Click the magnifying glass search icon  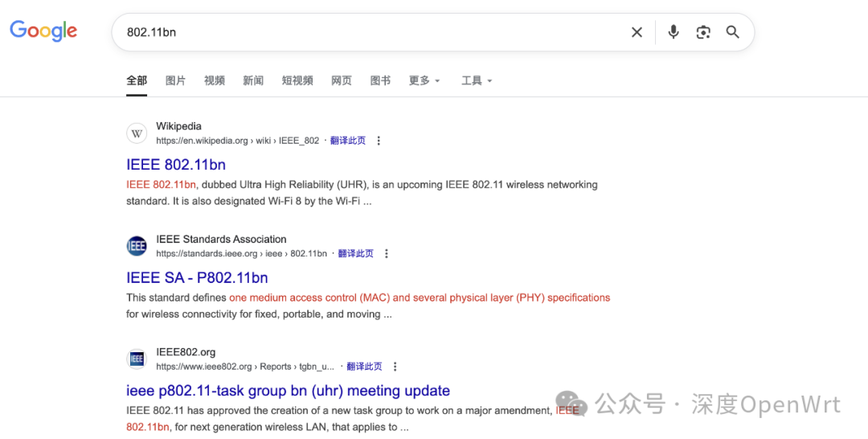pyautogui.click(x=732, y=32)
